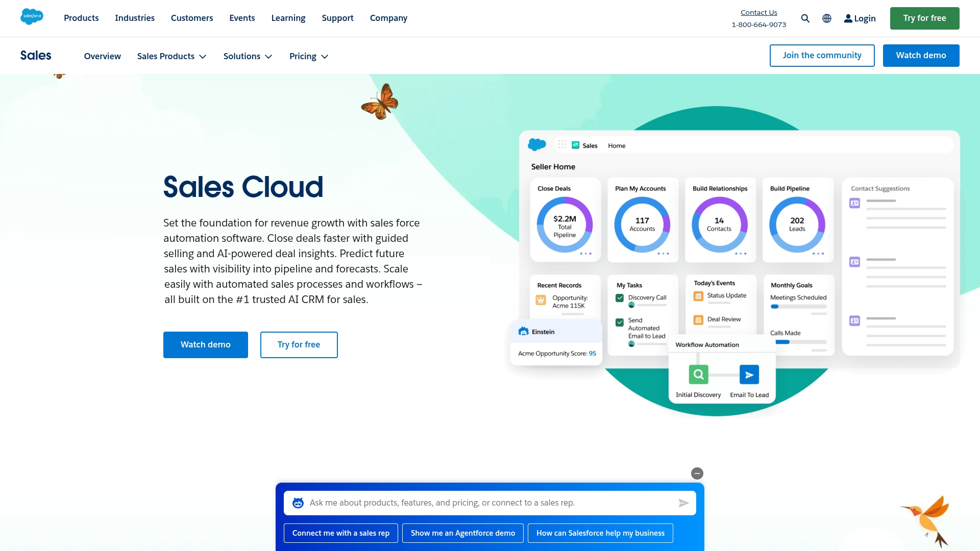This screenshot has width=980, height=551.
Task: Check the Send Automated Email to Lead task
Action: click(620, 322)
